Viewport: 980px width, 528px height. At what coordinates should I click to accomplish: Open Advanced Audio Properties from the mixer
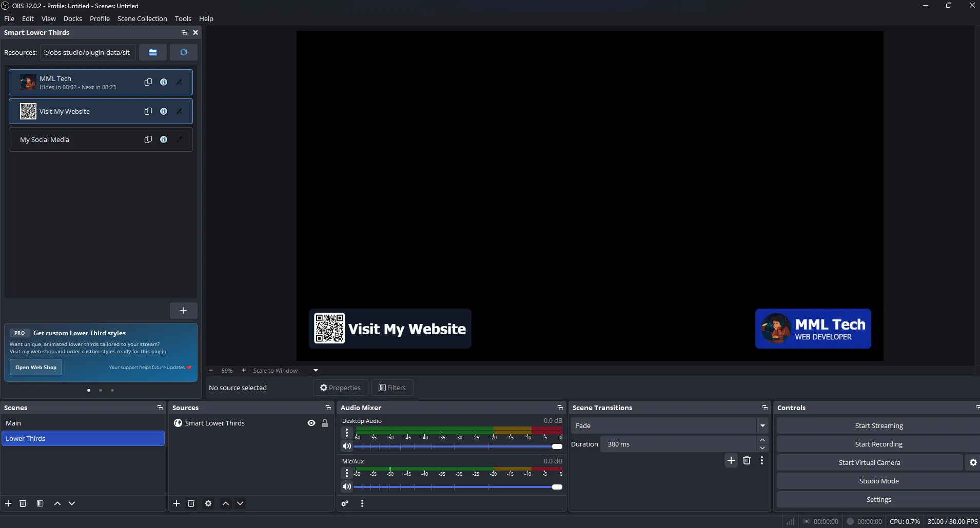[x=344, y=503]
